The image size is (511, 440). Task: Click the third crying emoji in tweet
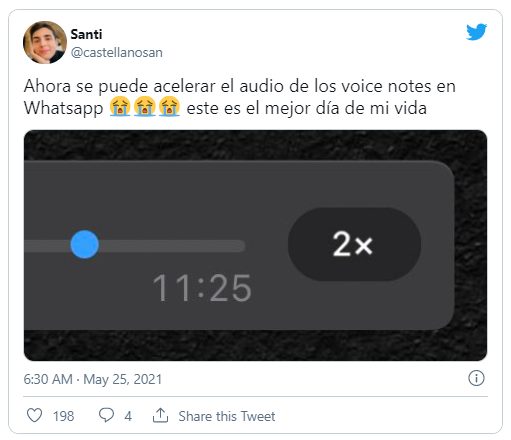coord(169,107)
